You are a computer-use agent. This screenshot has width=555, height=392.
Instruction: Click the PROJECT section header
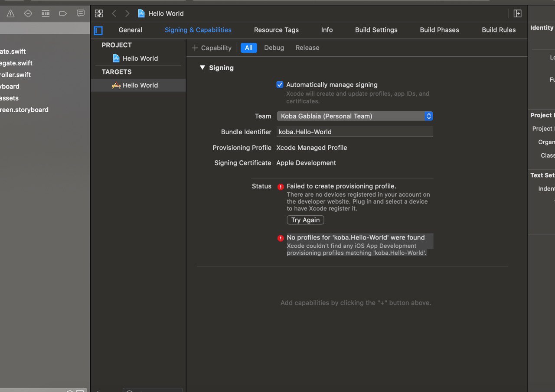[x=117, y=45]
